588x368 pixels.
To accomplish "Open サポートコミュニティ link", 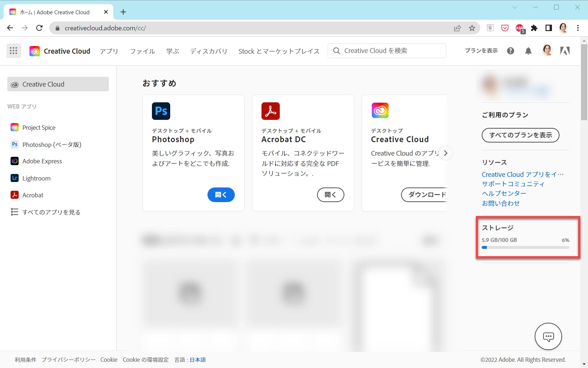I will pos(513,184).
